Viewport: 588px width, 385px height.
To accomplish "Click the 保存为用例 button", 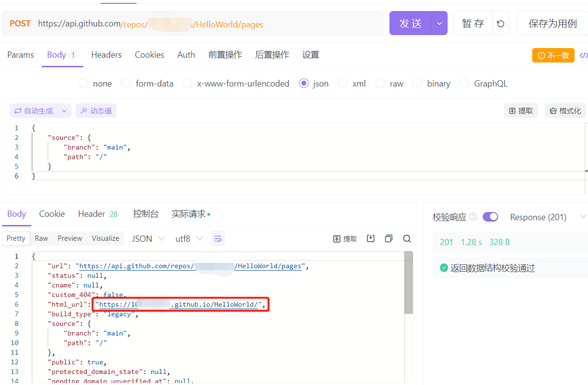I will 553,23.
